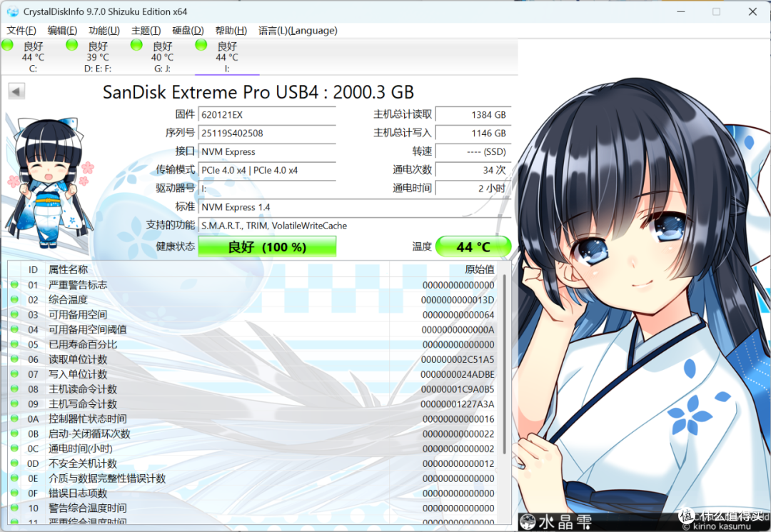
Task: Click the status dot of attribute 02
Action: 14,299
